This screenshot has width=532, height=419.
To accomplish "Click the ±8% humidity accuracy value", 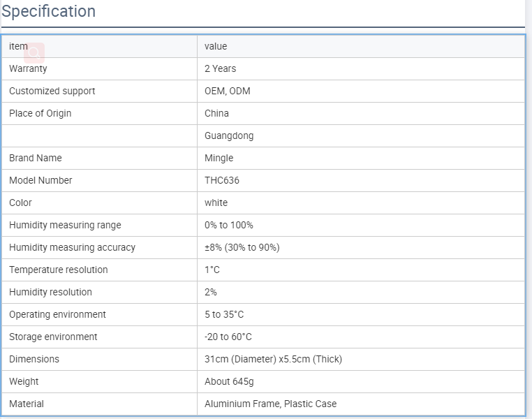I will pos(242,247).
